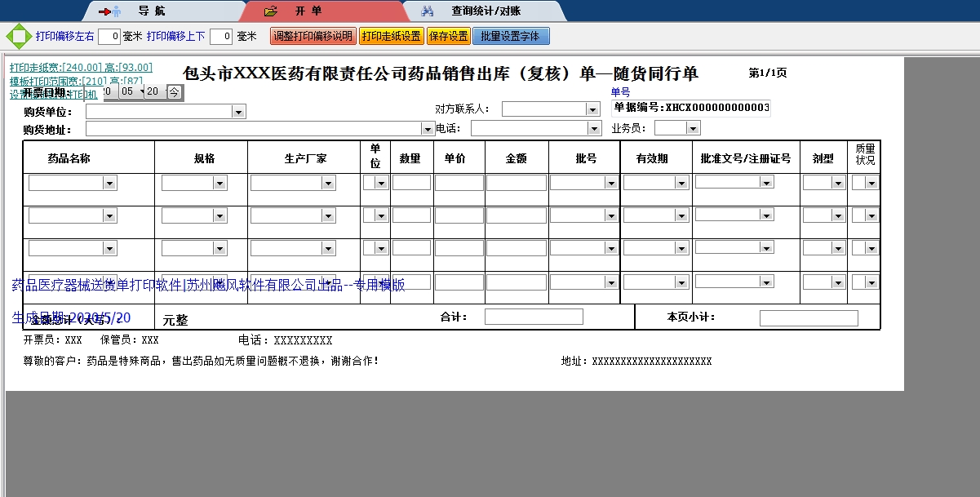
Task: Click the binoculars icon on query tab
Action: 427,11
